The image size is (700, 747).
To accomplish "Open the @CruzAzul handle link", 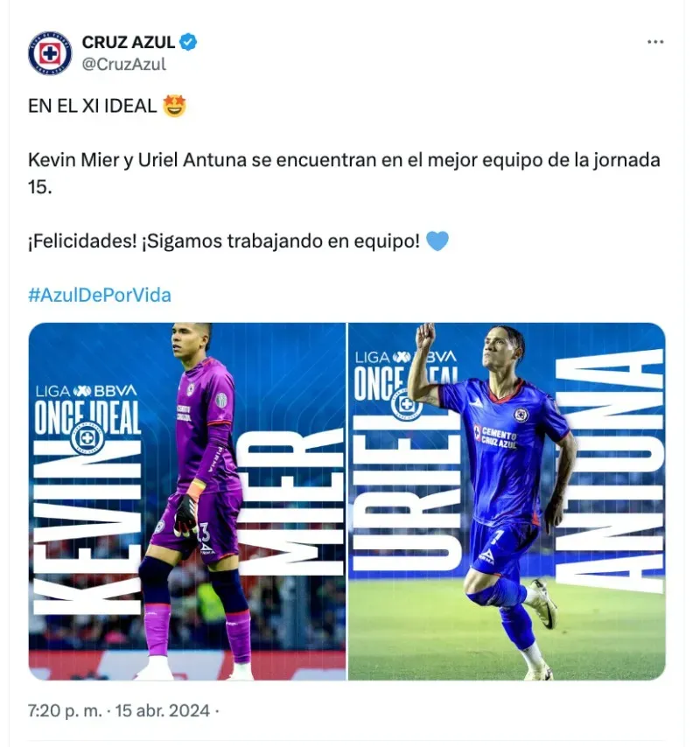I will (124, 65).
